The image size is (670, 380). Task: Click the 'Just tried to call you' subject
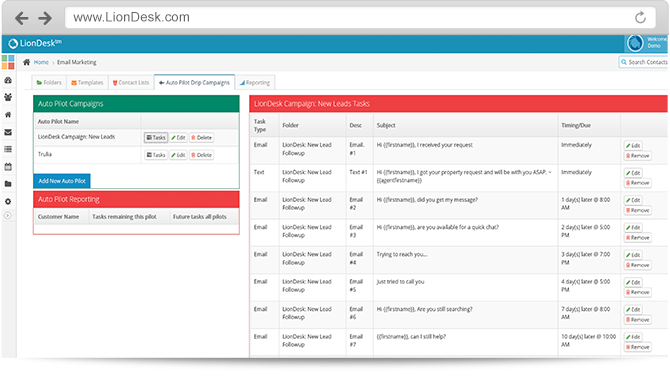click(x=400, y=282)
